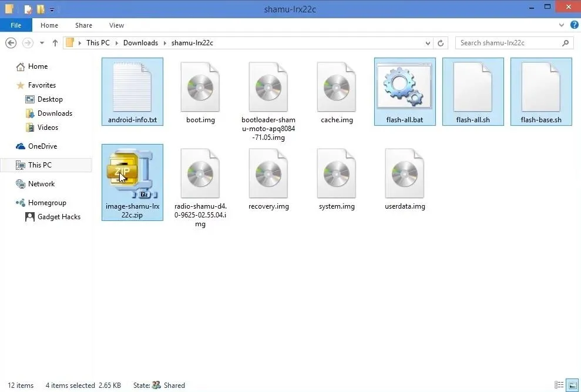581x392 pixels.
Task: Select the cache.img file icon
Action: coord(337,88)
